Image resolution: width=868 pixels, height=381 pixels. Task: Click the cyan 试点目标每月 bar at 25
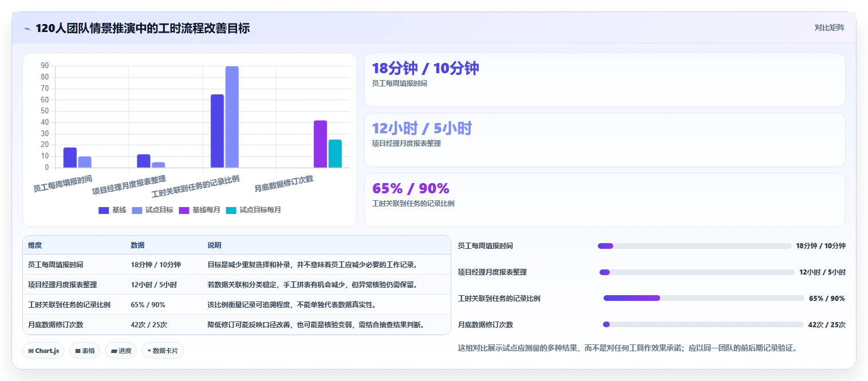335,153
